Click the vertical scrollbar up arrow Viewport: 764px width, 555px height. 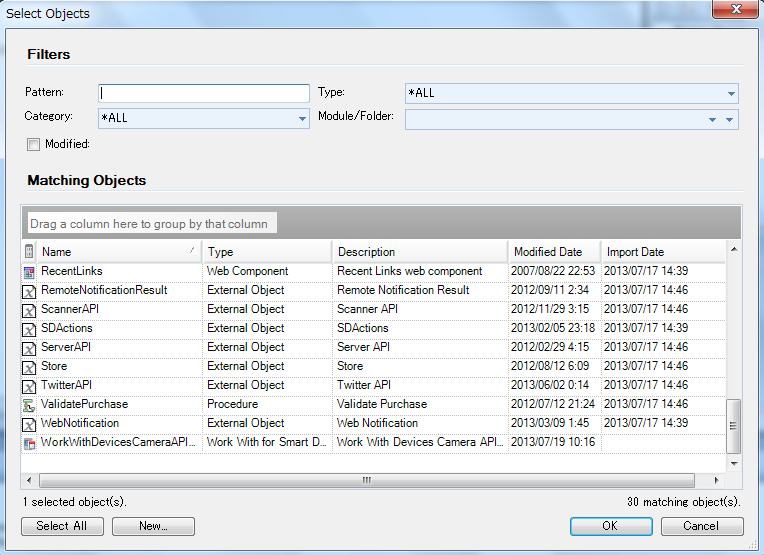pyautogui.click(x=734, y=249)
